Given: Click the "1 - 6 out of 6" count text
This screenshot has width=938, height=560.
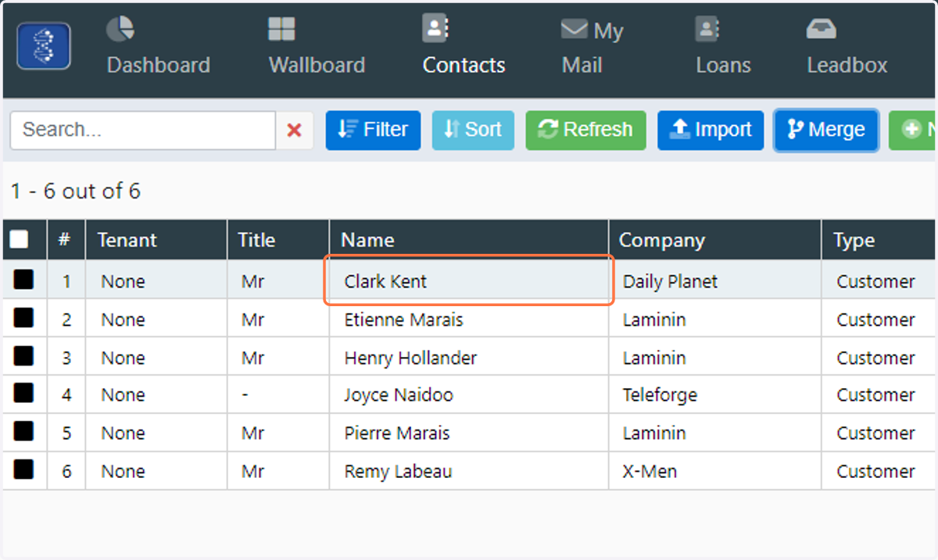Looking at the screenshot, I should [76, 191].
